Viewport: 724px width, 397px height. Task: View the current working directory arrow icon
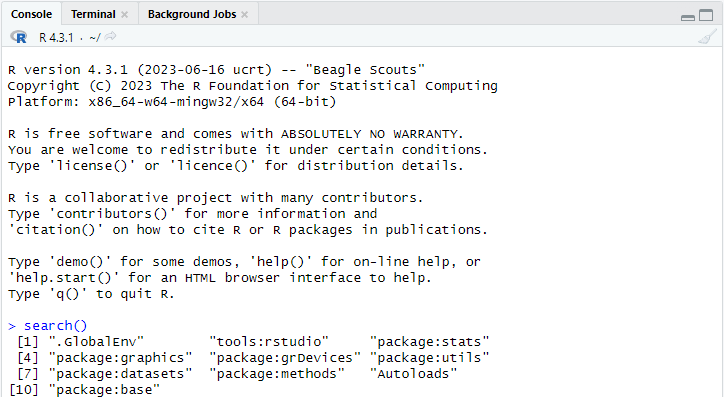110,36
